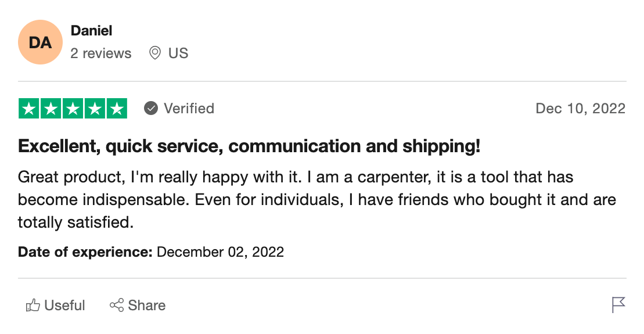644x334 pixels.
Task: Click the location pin icon
Action: coord(155,53)
